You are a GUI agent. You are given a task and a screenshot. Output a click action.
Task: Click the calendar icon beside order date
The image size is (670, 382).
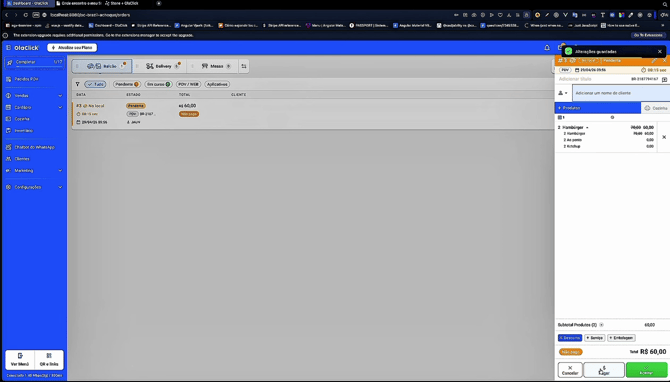577,70
